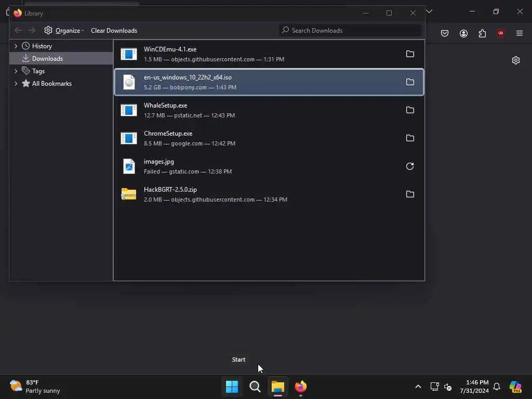This screenshot has width=532, height=399.
Task: Click the HackBGRT zip folder icon
Action: (129, 194)
